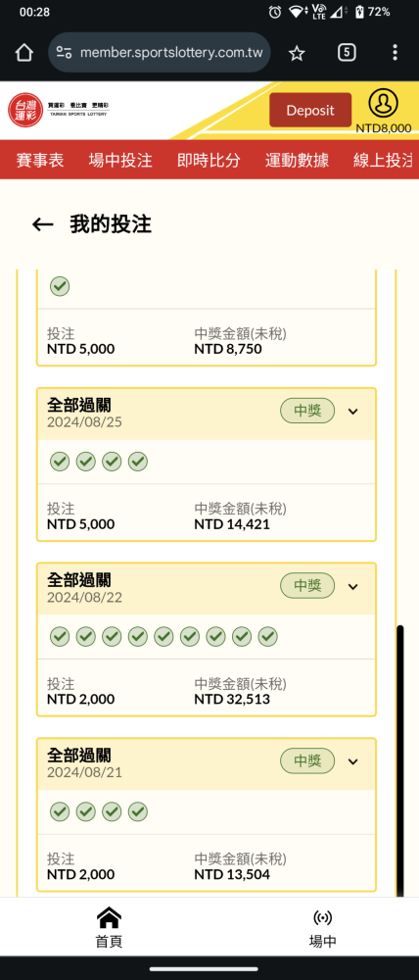Go back using the arrow beside 我的投注

pos(42,224)
